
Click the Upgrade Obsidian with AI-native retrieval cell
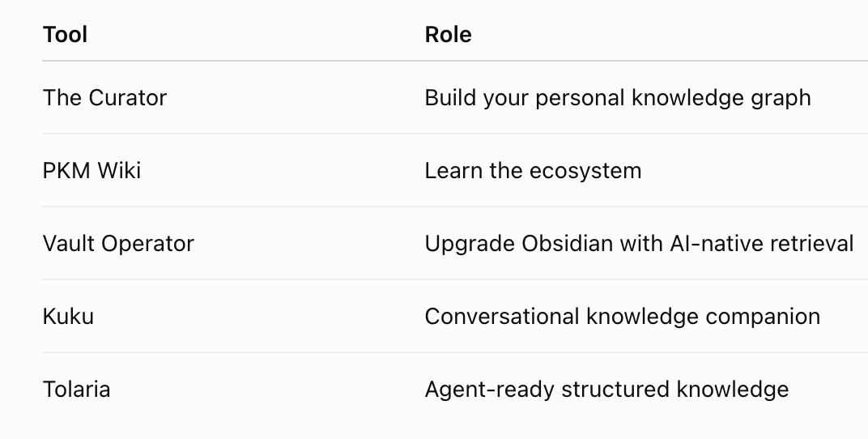(640, 244)
